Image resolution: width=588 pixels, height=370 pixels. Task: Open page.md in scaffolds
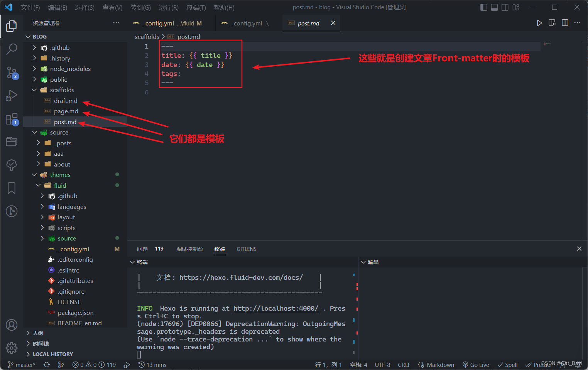coord(75,111)
